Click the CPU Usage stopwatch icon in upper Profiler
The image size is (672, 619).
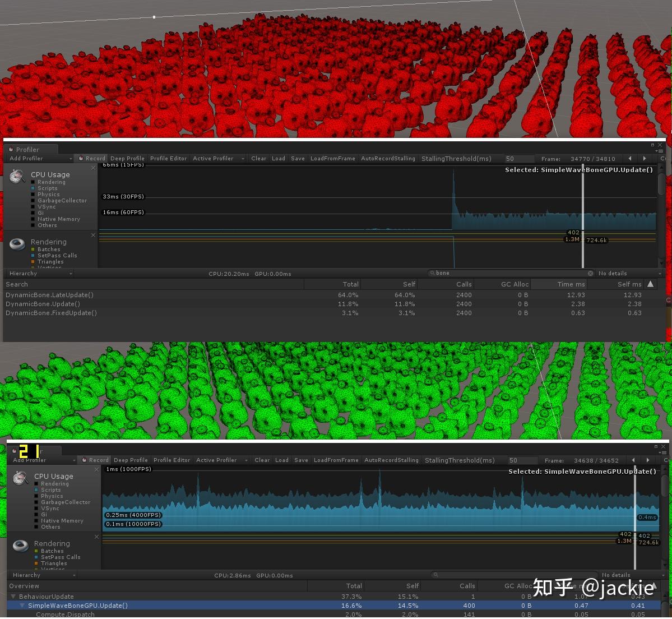click(17, 176)
